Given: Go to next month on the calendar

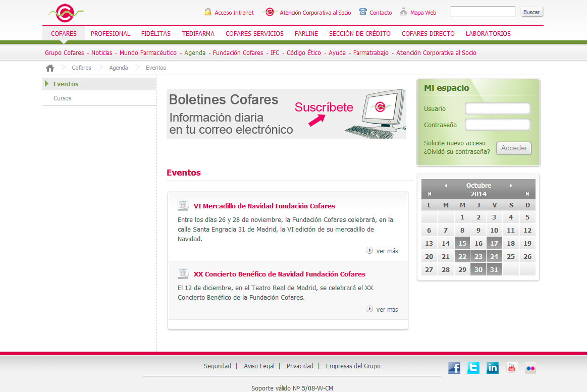Looking at the screenshot, I should (510, 185).
